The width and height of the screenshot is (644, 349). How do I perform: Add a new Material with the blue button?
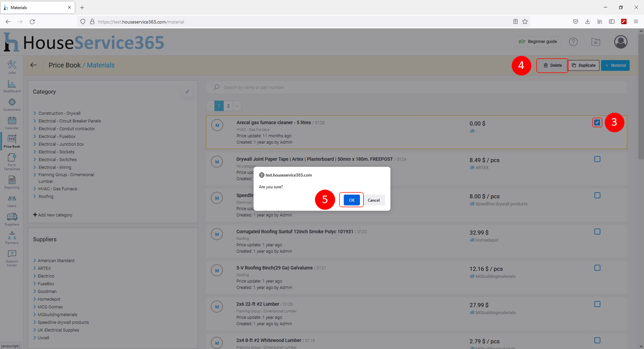click(x=615, y=65)
